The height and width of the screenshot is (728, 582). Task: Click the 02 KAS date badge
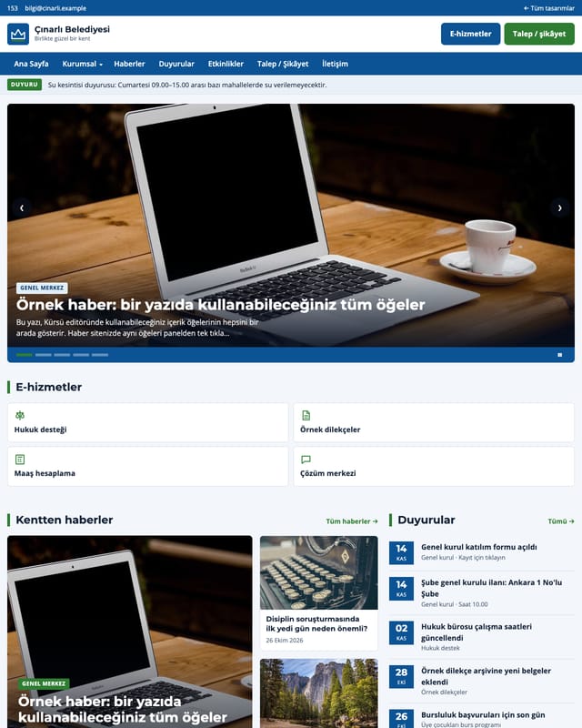point(401,632)
